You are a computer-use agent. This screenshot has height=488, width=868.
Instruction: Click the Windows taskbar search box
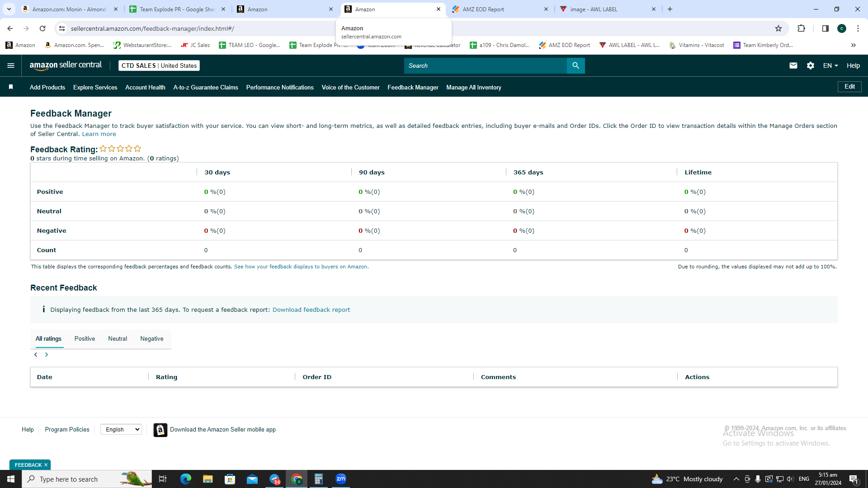pyautogui.click(x=87, y=479)
